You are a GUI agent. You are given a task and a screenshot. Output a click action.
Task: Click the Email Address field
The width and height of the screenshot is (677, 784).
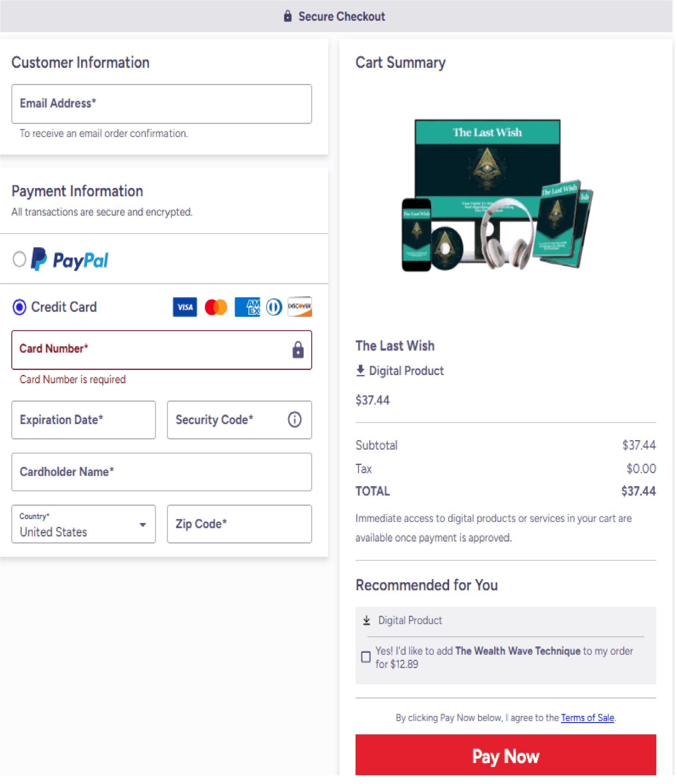point(161,104)
